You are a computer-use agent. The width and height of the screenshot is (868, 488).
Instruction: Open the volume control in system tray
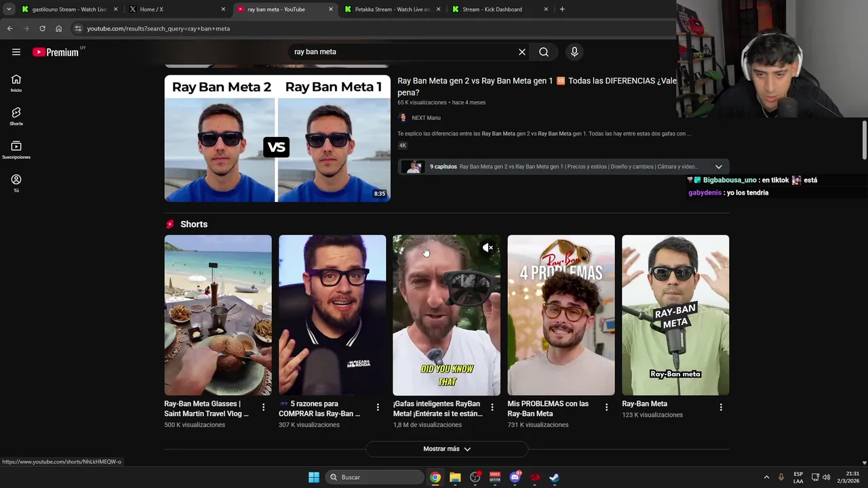click(826, 477)
